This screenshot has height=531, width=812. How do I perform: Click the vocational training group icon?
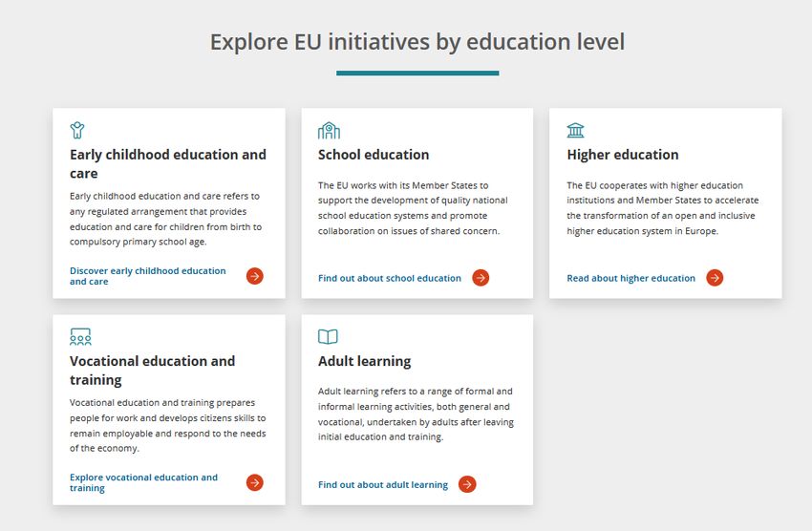coord(80,336)
